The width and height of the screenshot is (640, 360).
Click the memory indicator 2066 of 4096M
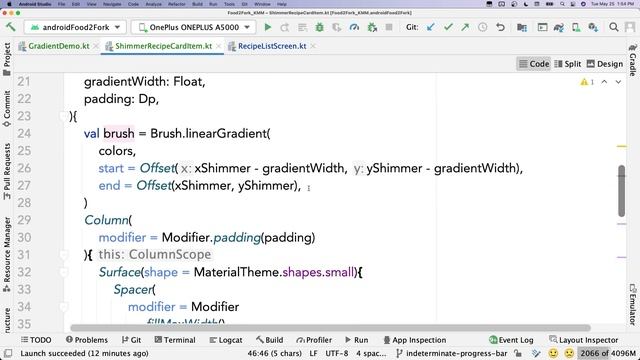[608, 353]
